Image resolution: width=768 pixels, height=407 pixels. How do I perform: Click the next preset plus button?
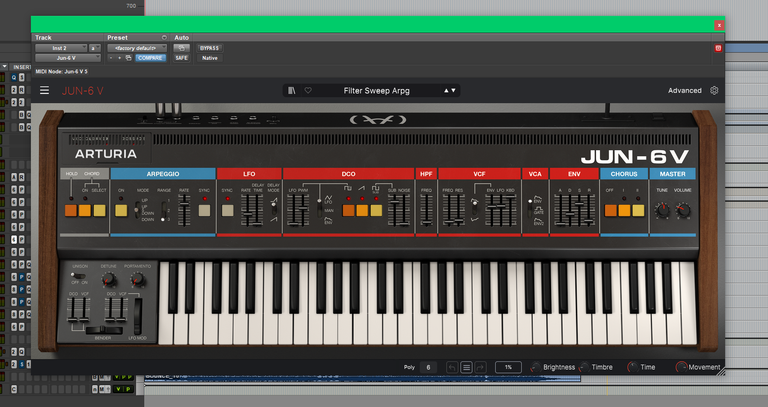120,58
